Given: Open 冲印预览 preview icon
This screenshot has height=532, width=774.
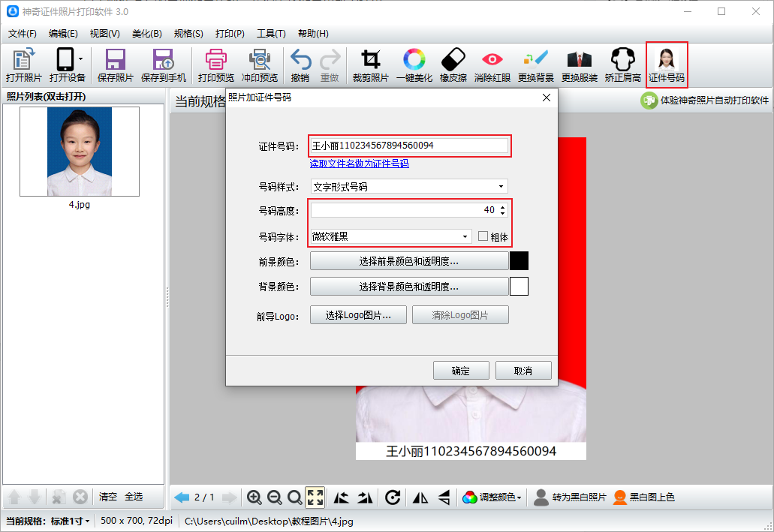Looking at the screenshot, I should click(x=259, y=65).
